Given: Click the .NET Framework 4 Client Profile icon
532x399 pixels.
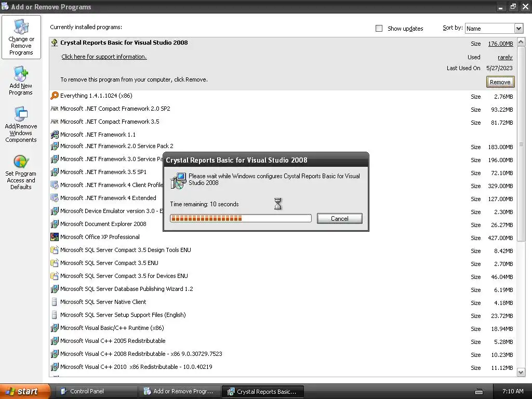Looking at the screenshot, I should pyautogui.click(x=54, y=185).
